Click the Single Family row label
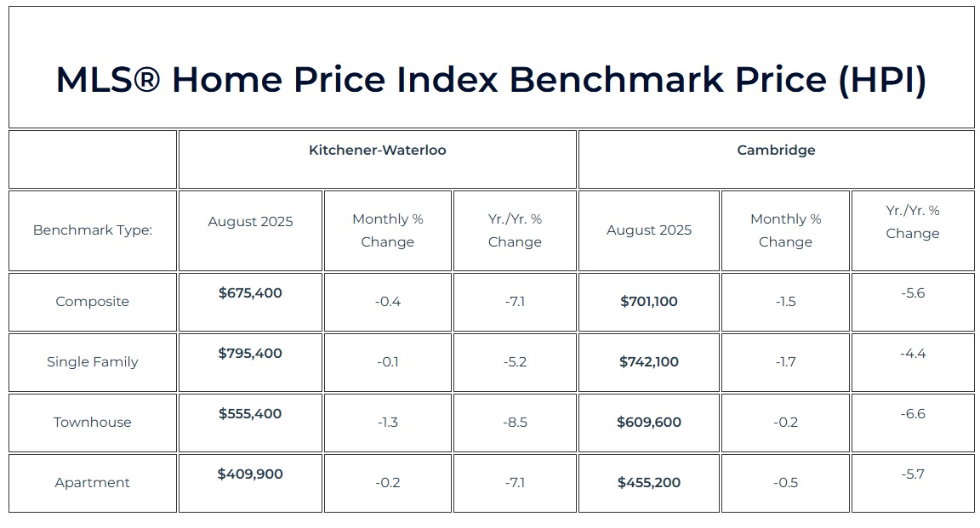 pos(93,362)
